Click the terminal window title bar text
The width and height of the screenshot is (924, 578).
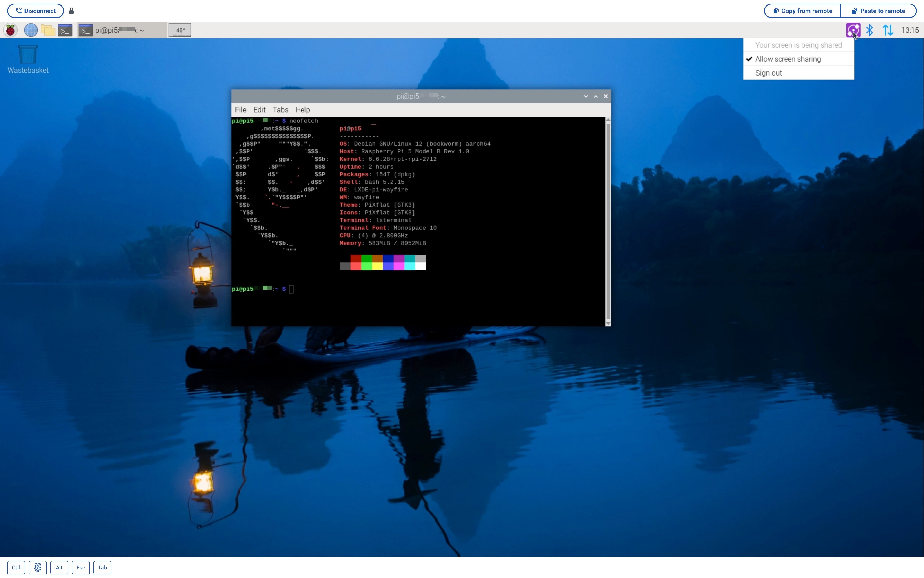[x=421, y=96]
